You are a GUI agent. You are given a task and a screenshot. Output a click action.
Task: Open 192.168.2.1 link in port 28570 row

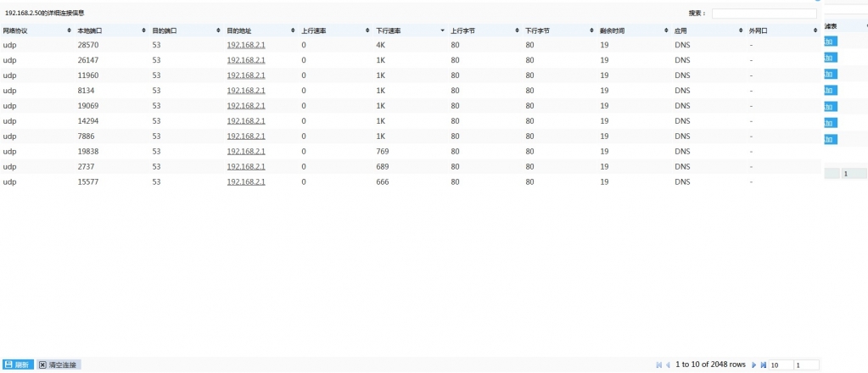pyautogui.click(x=246, y=45)
